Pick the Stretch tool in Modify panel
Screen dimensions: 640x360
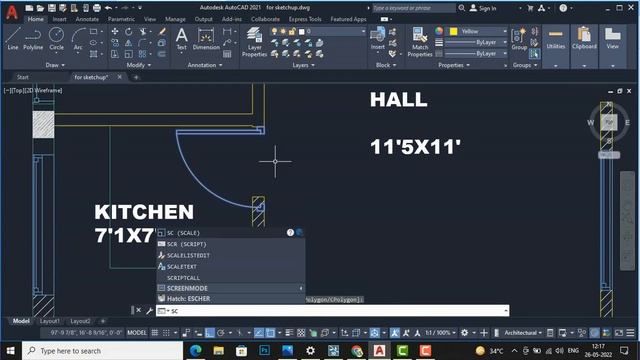(115, 54)
